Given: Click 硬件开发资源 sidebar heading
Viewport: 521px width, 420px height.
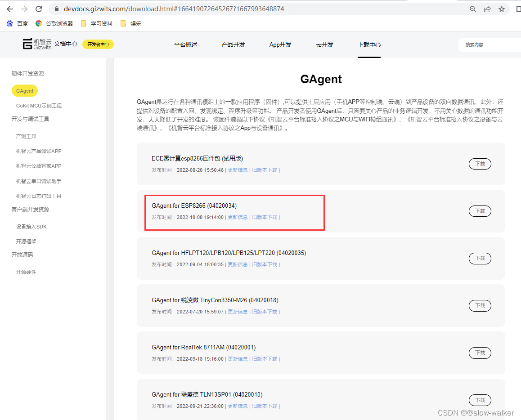Looking at the screenshot, I should pyautogui.click(x=27, y=73).
